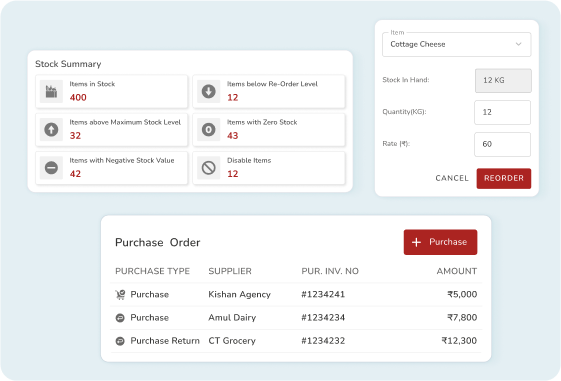
Task: Click the Disable Items prohibited icon
Action: (x=209, y=168)
